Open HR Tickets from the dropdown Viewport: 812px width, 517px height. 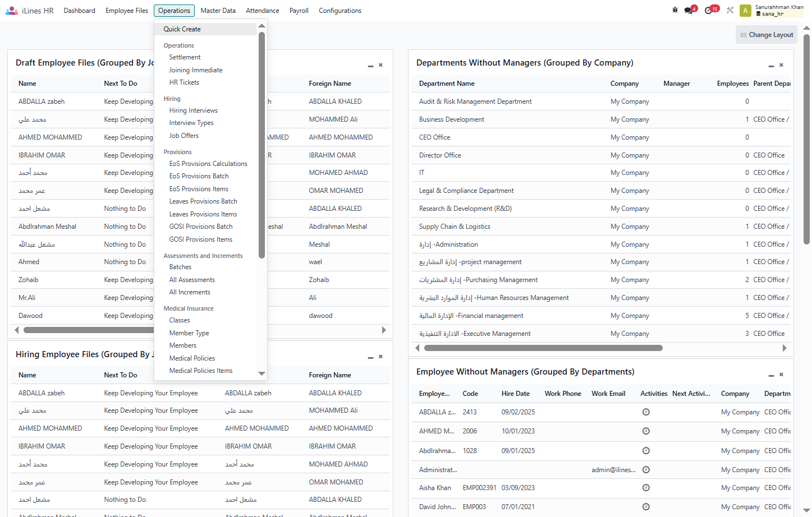[205, 82]
